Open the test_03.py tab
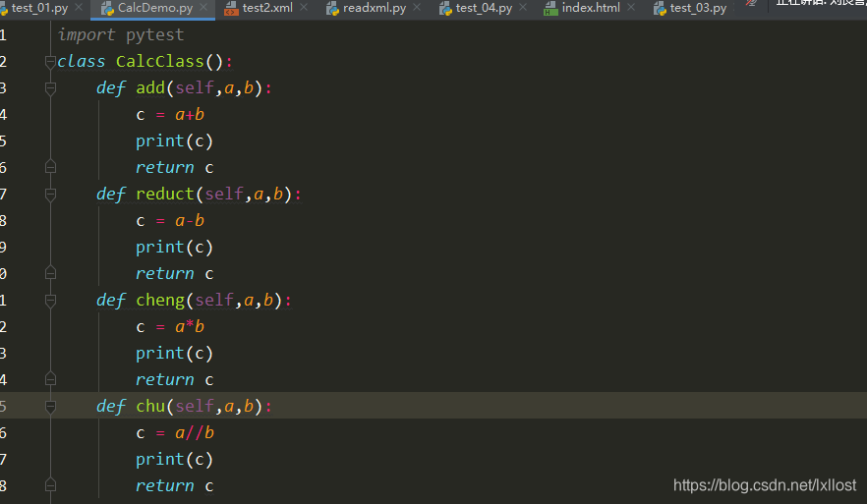 click(698, 8)
